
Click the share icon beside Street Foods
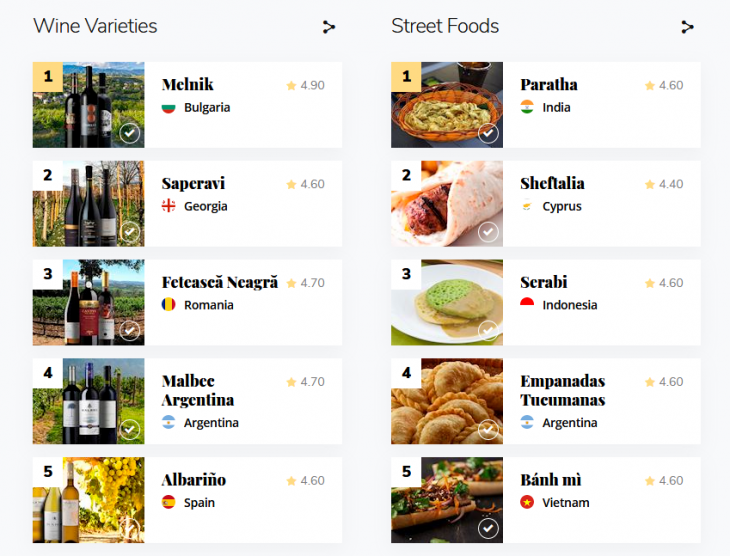click(687, 27)
